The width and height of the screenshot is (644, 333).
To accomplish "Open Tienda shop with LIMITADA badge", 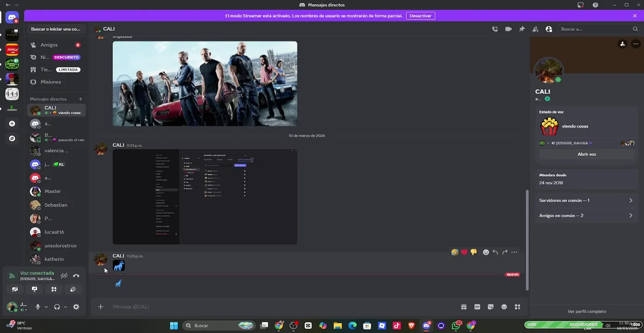I will point(56,69).
